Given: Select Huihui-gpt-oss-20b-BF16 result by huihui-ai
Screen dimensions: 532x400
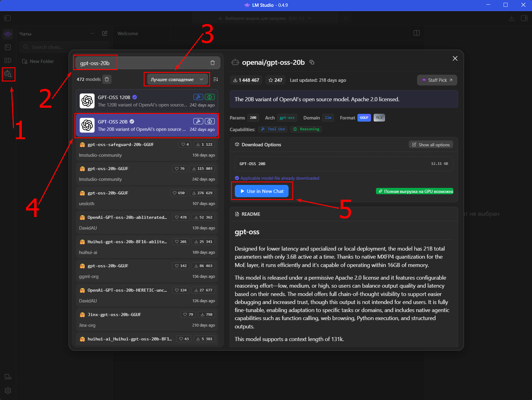Looking at the screenshot, I should (x=147, y=247).
